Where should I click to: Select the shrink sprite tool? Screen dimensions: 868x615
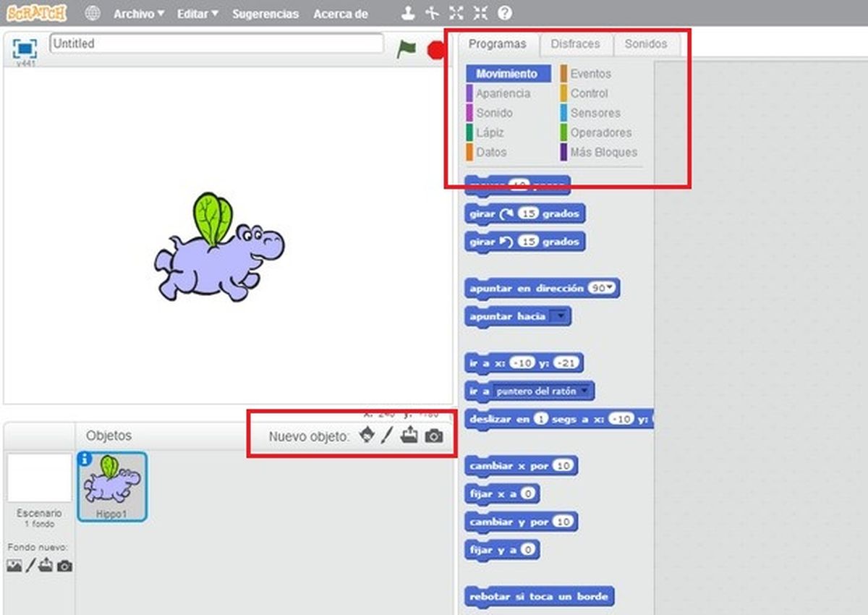tap(480, 12)
